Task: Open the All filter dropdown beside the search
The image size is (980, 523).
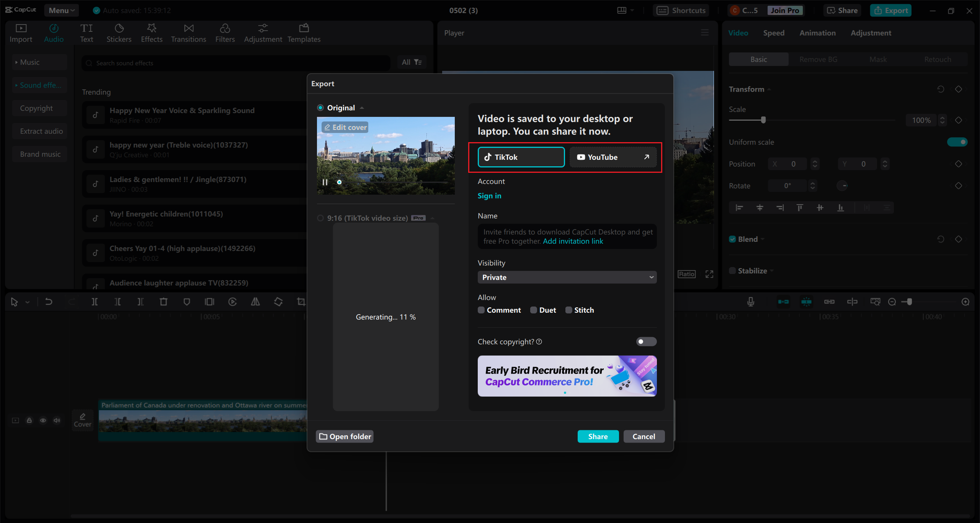Action: 412,62
